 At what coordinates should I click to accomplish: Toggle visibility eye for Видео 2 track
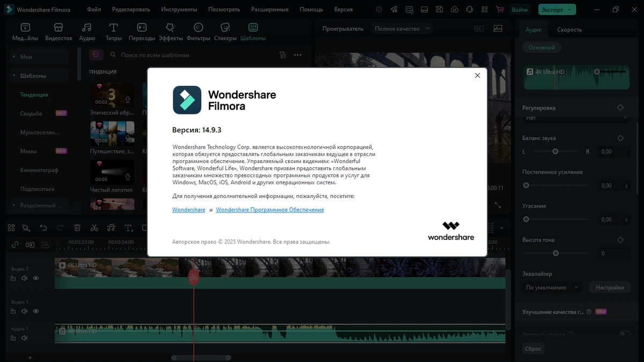(x=36, y=278)
